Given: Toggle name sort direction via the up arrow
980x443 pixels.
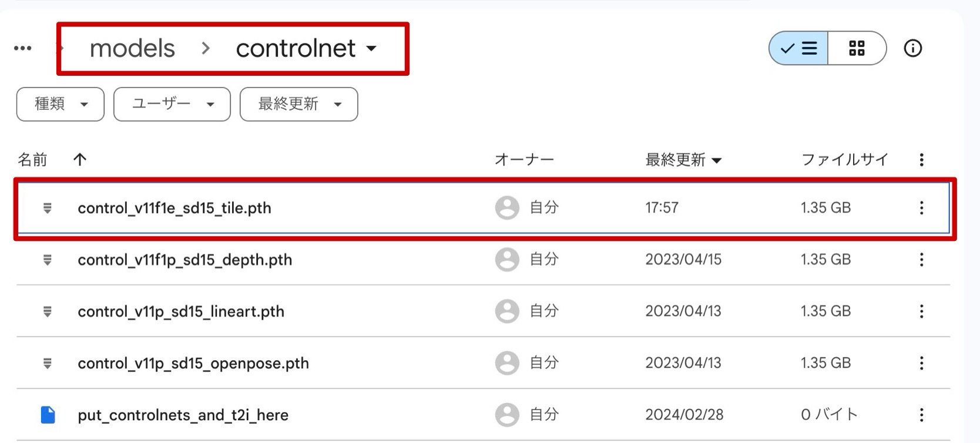Looking at the screenshot, I should (80, 159).
